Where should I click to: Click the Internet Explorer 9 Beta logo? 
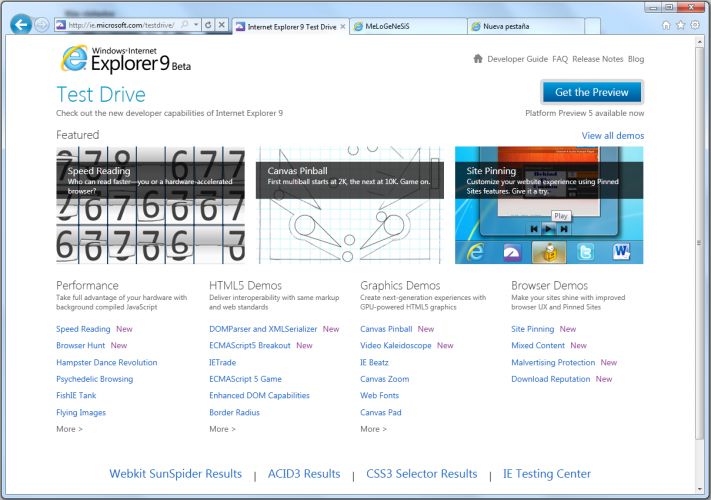[x=126, y=59]
